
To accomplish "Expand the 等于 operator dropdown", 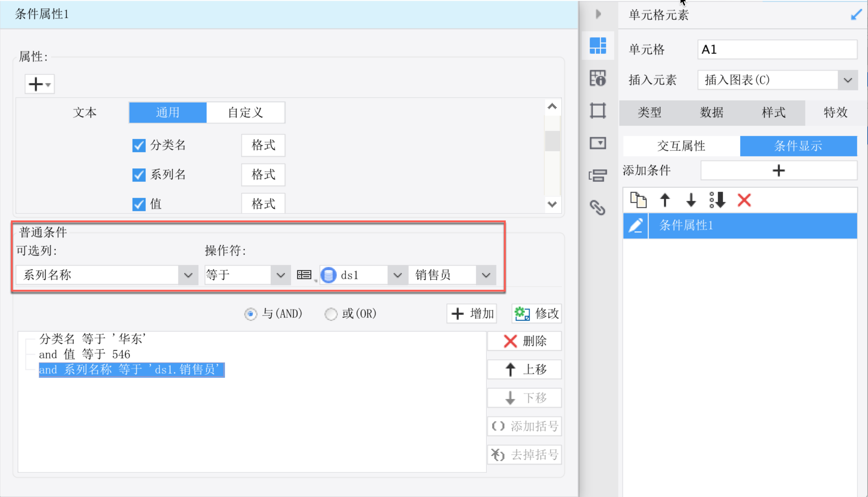I will tap(281, 275).
